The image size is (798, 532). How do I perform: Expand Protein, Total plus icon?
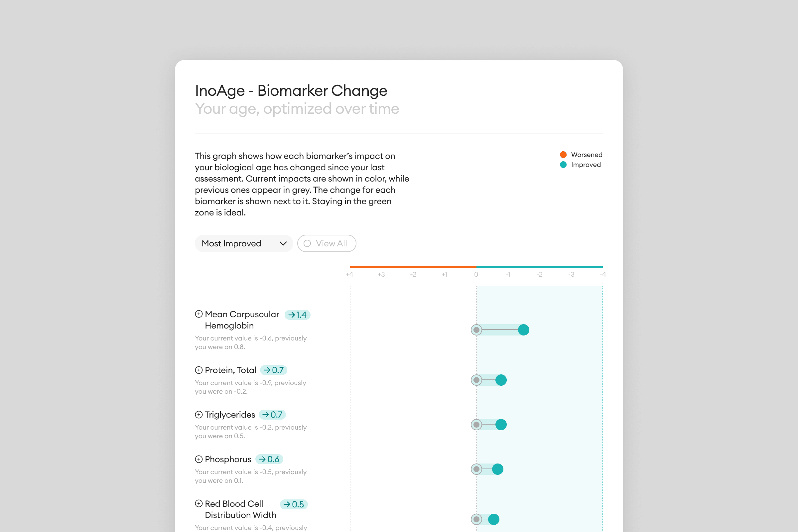point(199,370)
